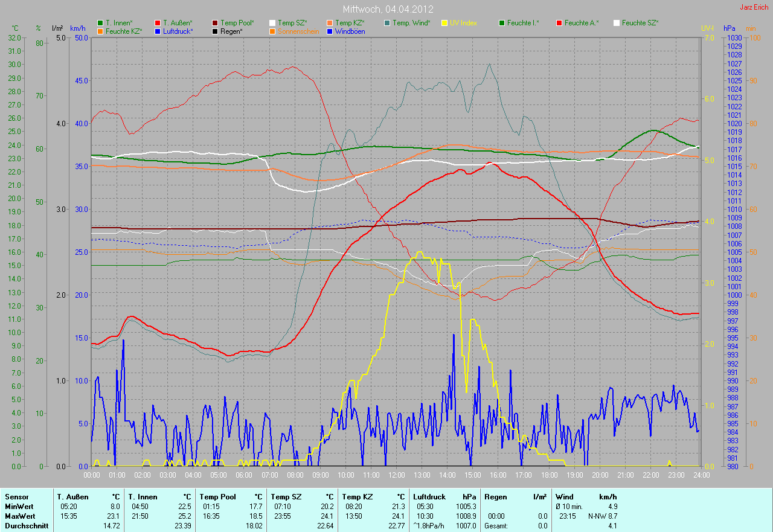This screenshot has width=773, height=532.
Task: Click the T. Außen maximum value 23.1
Action: (113, 516)
